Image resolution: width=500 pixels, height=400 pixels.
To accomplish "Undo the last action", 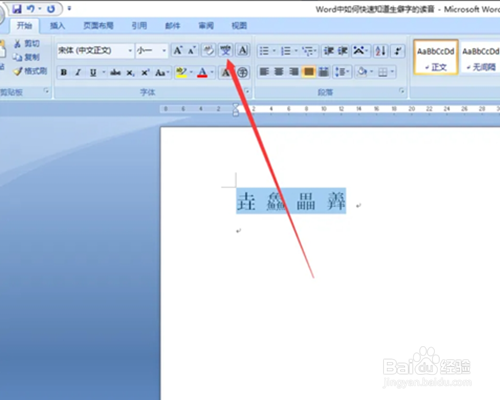I will 31,9.
